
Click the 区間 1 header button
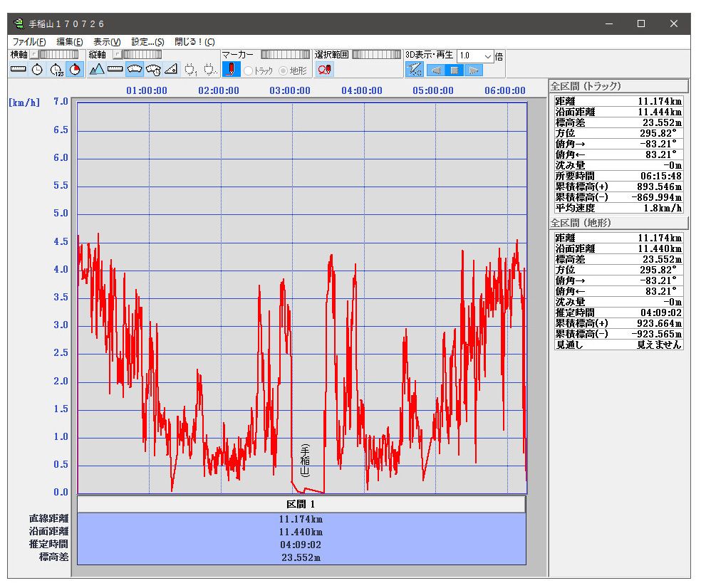pos(301,504)
